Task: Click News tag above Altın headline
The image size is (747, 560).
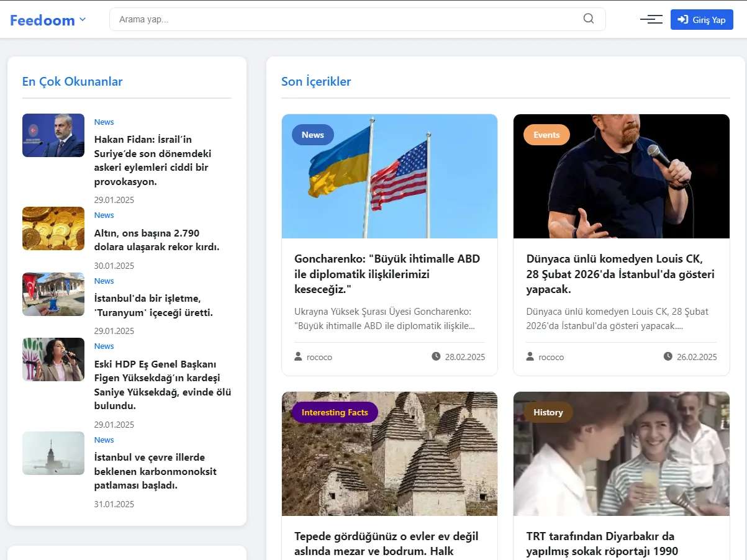Action: click(x=104, y=215)
